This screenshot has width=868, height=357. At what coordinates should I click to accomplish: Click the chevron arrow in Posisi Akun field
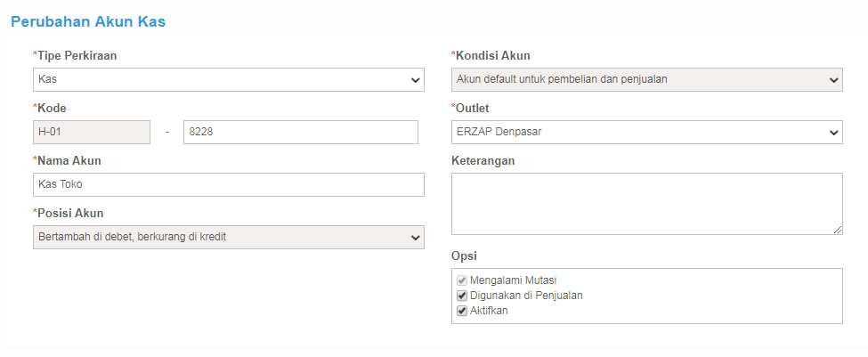[x=415, y=238]
